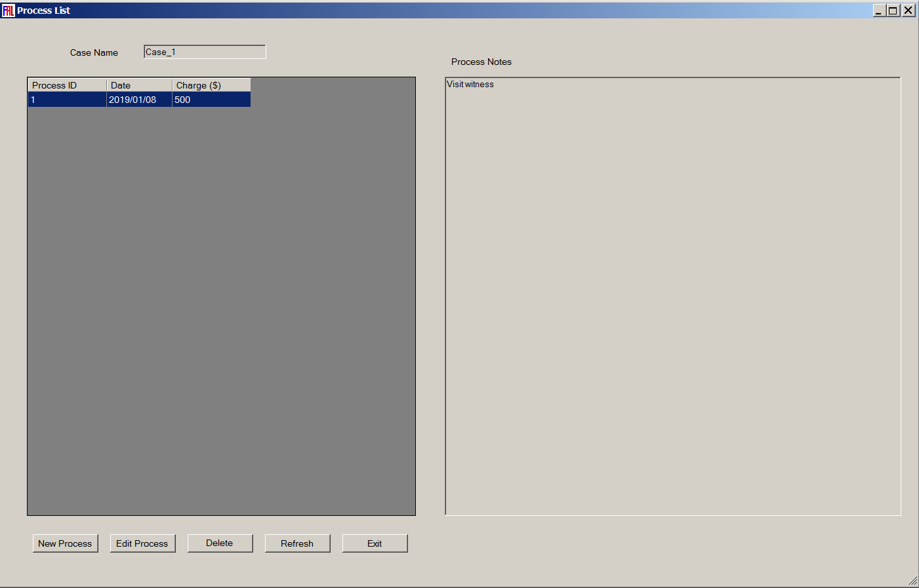
Task: Click the Process List title bar text
Action: pyautogui.click(x=43, y=10)
